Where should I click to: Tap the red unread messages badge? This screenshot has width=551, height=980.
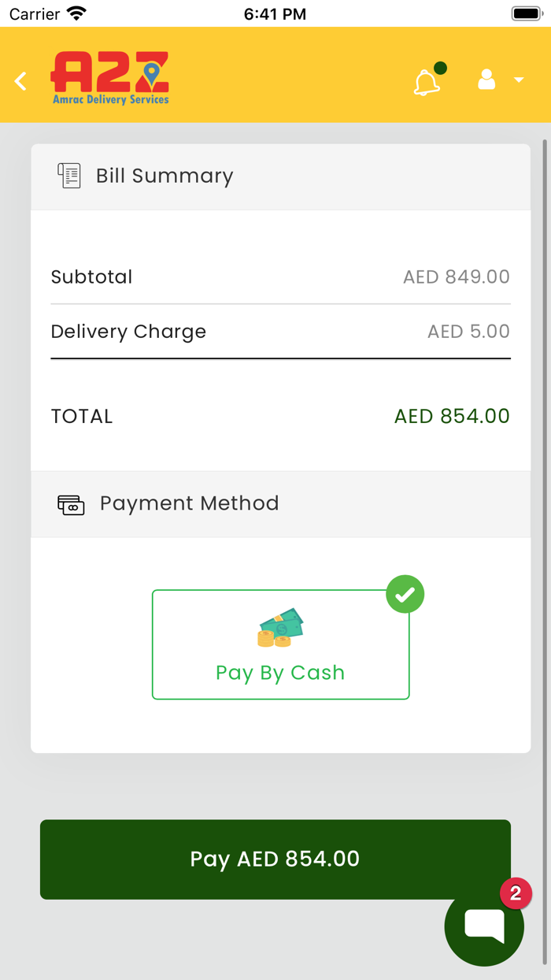516,893
